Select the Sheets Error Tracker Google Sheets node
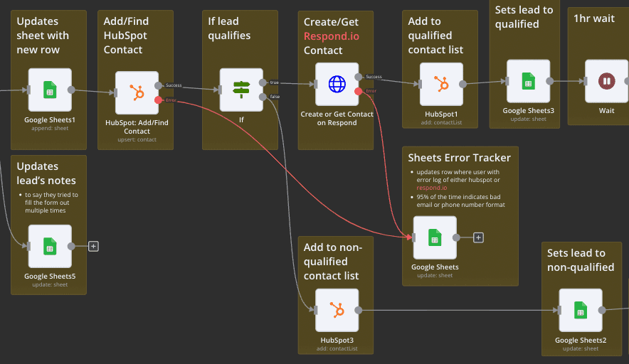 click(x=435, y=237)
